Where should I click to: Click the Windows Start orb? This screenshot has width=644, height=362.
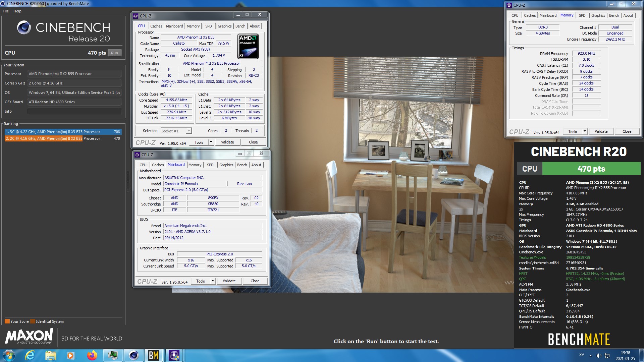click(9, 355)
